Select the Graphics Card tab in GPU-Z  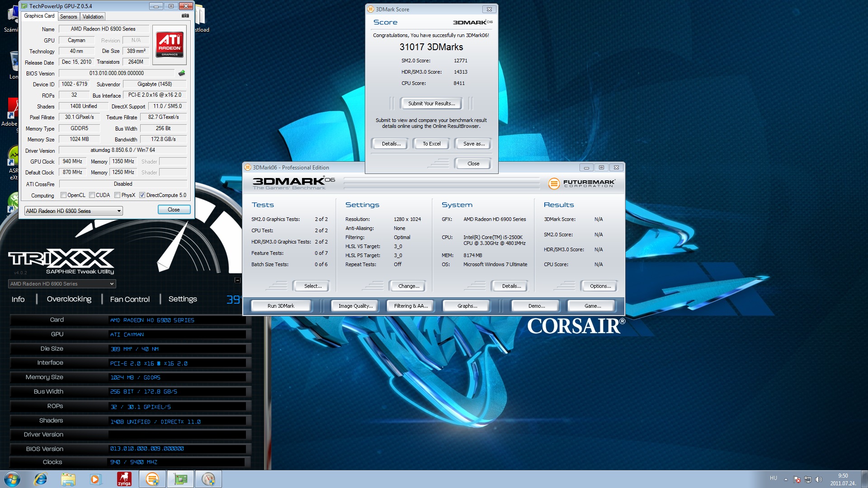coord(39,16)
